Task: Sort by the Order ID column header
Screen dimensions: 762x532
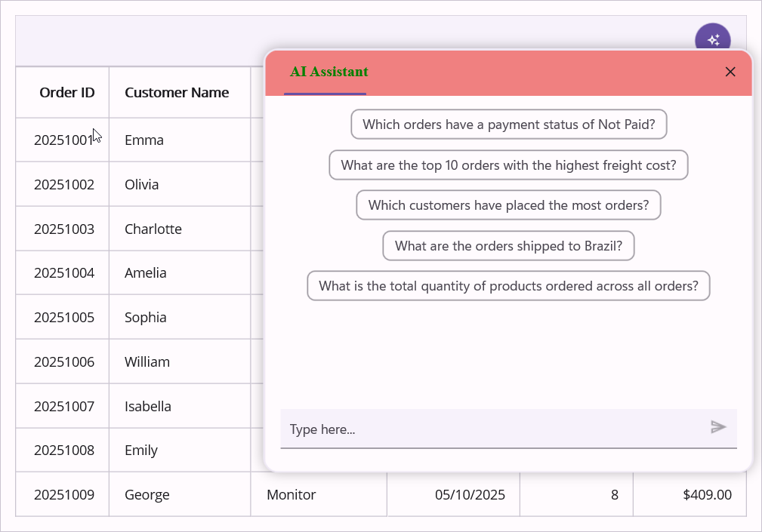Action: tap(66, 91)
